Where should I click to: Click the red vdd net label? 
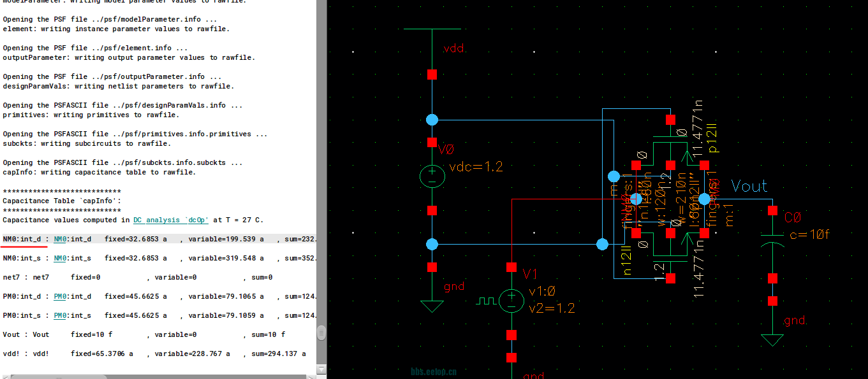click(x=453, y=49)
